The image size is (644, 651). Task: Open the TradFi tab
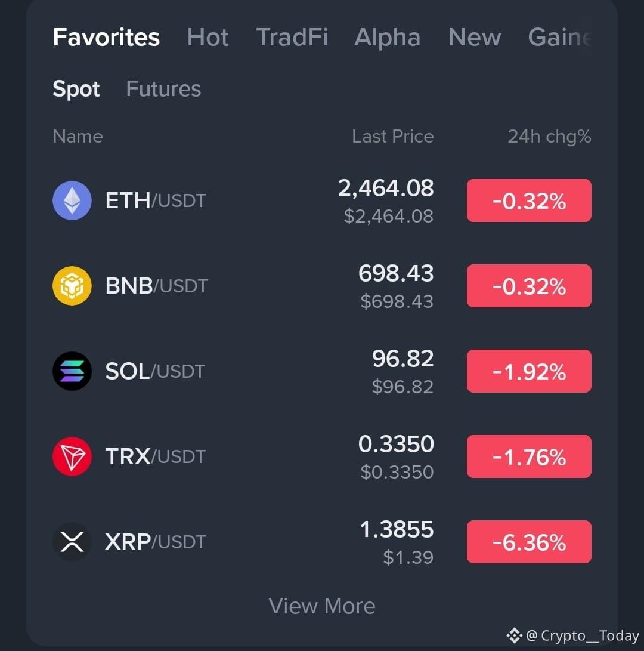(x=292, y=38)
